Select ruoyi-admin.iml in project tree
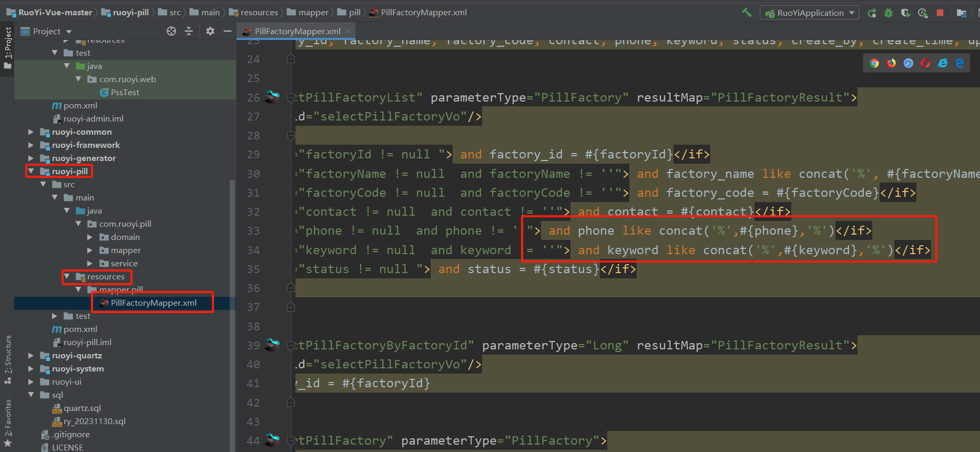 88,118
